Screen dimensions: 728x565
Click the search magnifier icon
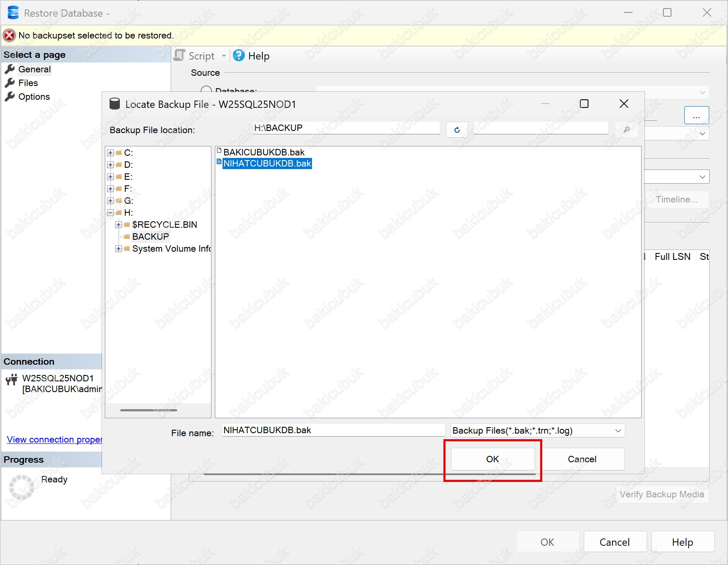[626, 130]
